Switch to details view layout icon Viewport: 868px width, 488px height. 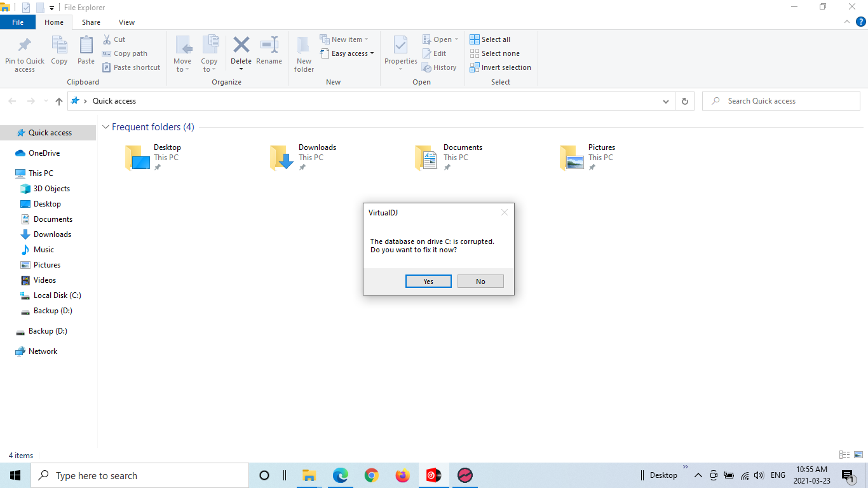844,455
